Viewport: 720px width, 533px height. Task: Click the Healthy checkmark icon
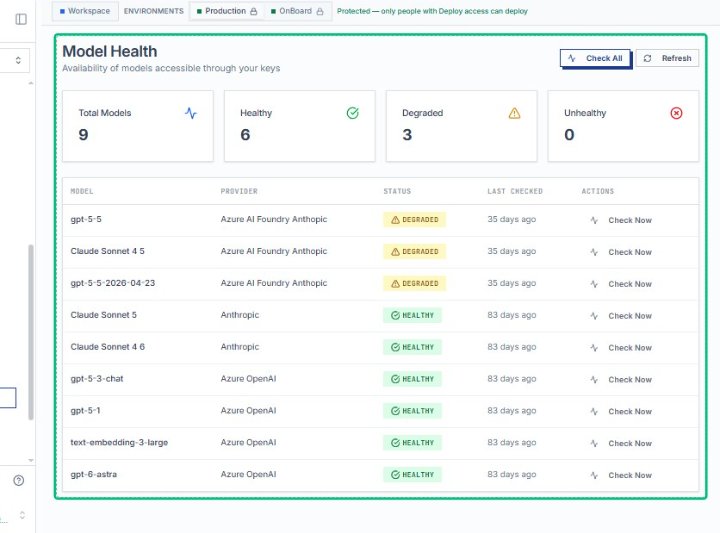353,113
